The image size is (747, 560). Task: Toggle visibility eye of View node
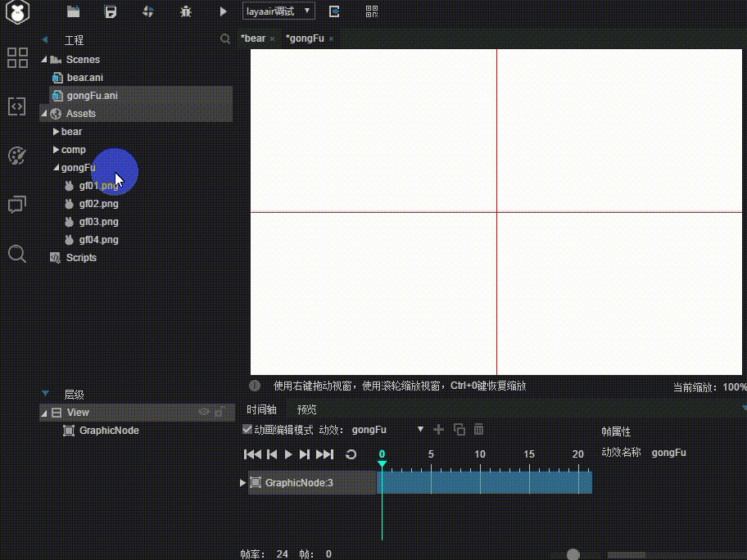(x=204, y=412)
